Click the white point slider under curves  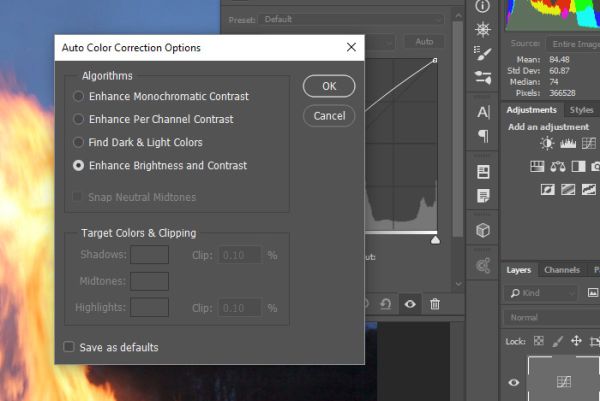point(434,240)
